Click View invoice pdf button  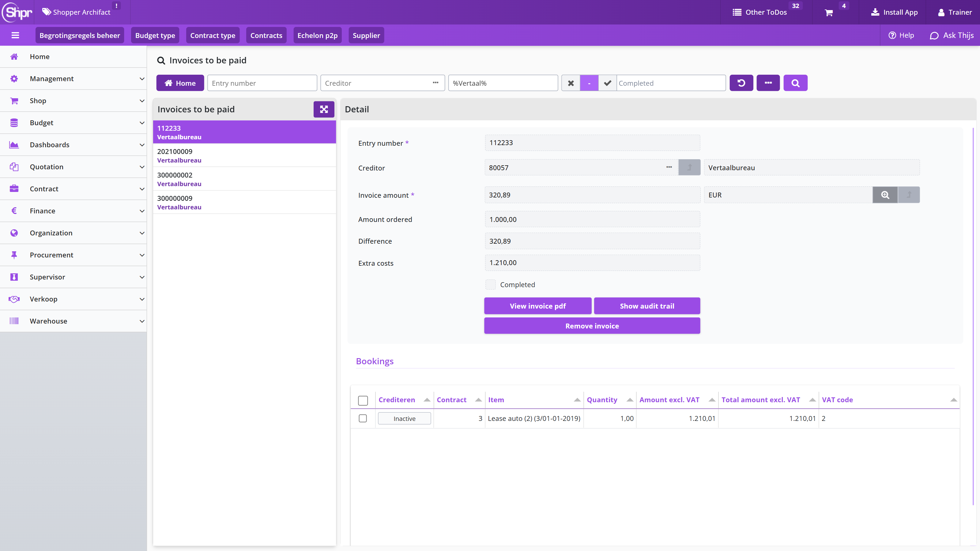point(537,306)
